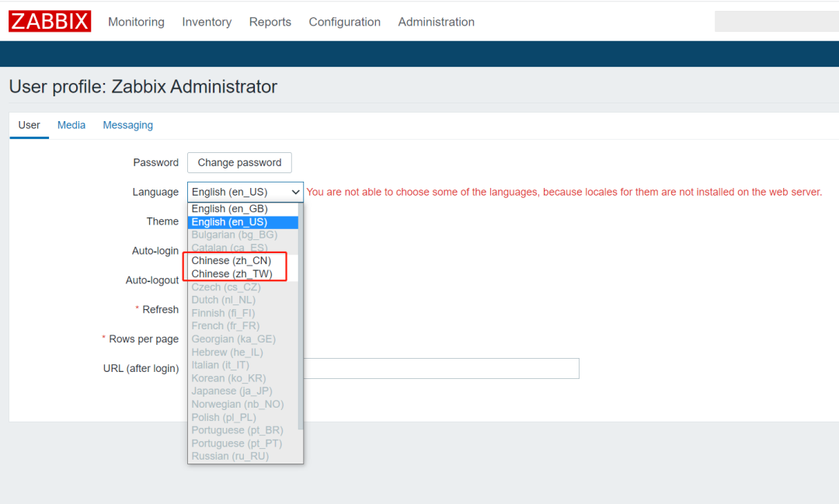This screenshot has width=839, height=504.
Task: Click the Theme field label
Action: pos(162,221)
